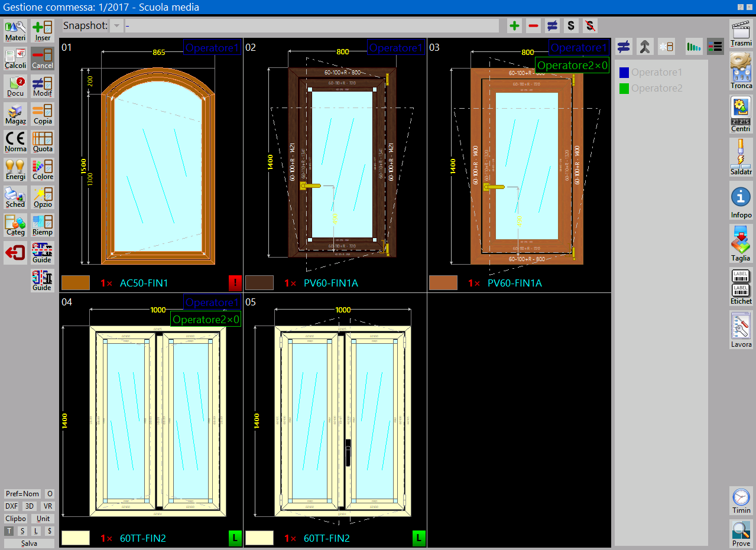Toggle the O button next to Pref=Nom
Viewport: 756px width, 550px height.
50,494
